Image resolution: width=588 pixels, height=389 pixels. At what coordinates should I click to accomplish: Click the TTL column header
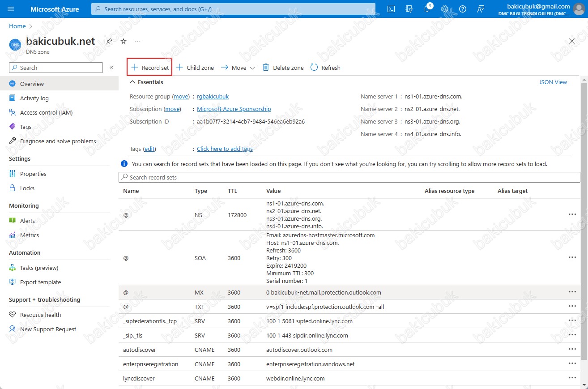[x=232, y=191]
